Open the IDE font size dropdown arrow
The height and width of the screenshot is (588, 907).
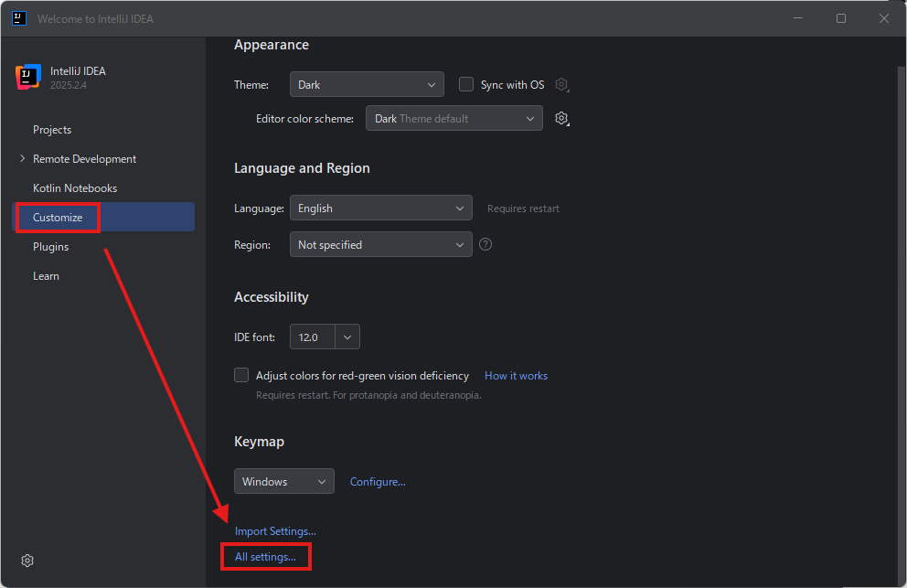pos(347,337)
